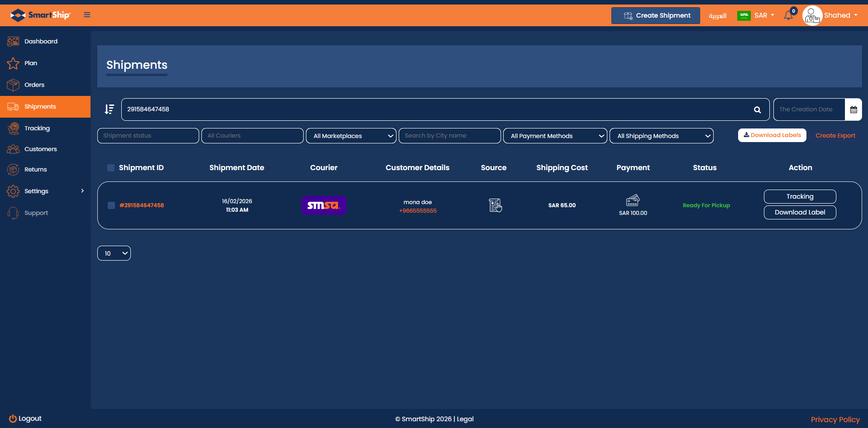
Task: Click the search magnifier icon
Action: [757, 110]
